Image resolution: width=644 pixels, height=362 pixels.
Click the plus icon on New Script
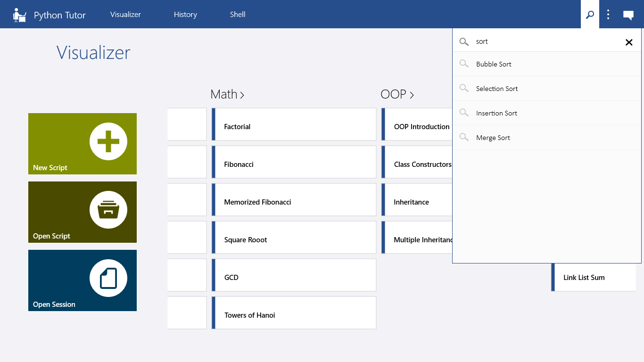108,141
